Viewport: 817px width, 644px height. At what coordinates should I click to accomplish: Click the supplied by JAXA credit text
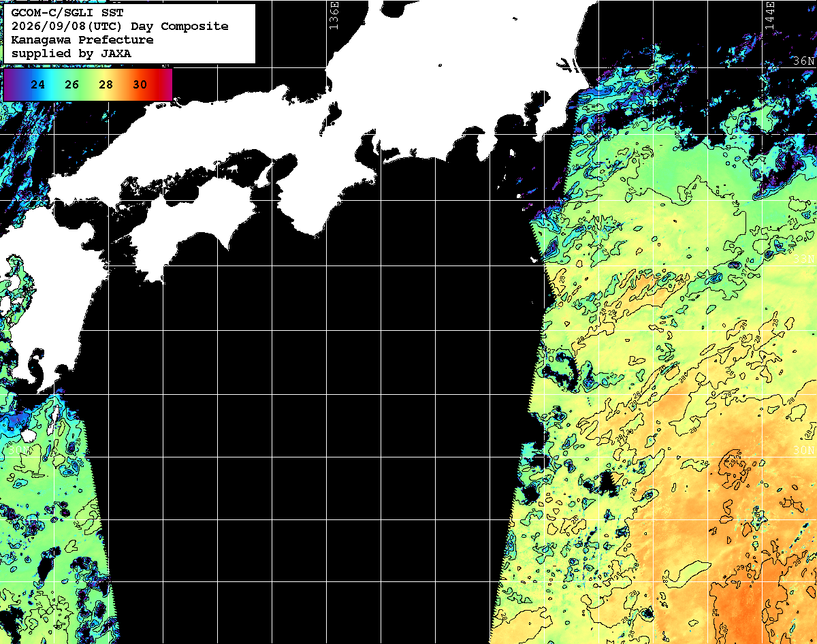71,53
